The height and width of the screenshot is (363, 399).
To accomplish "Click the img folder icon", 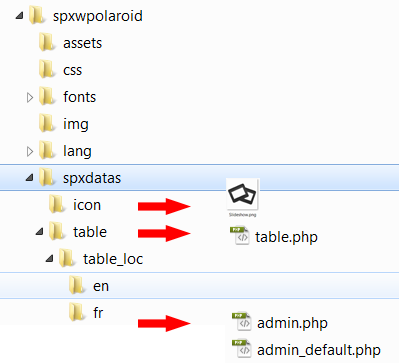I will click(46, 123).
